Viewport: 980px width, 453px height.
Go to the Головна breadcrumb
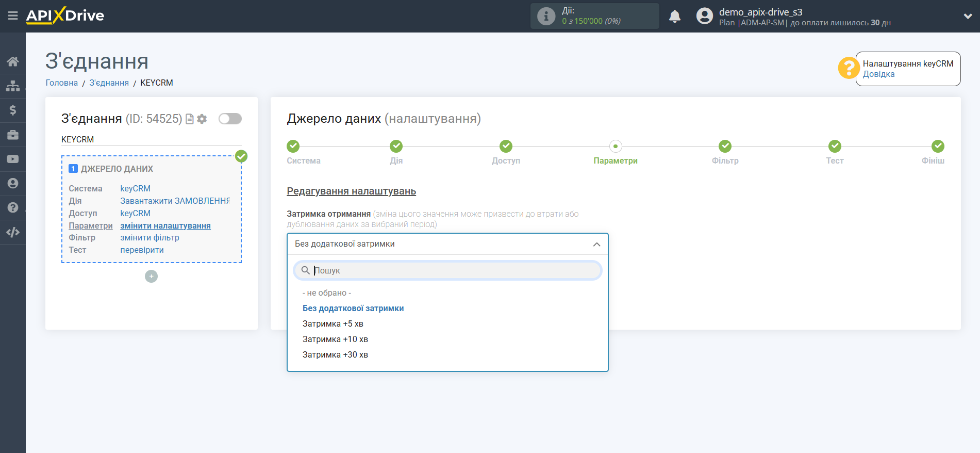pos(62,83)
